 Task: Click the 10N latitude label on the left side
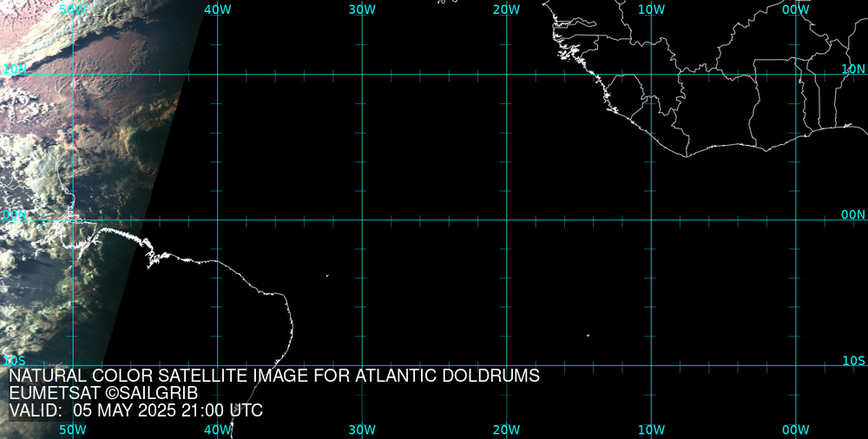(x=15, y=69)
